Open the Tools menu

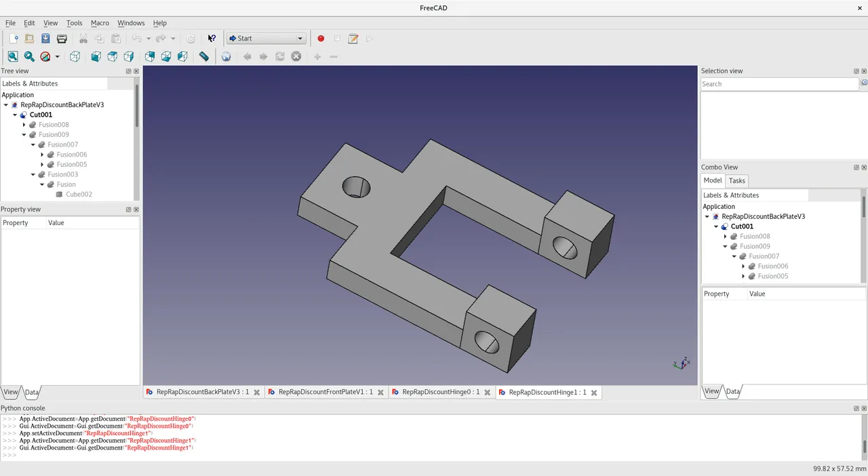pyautogui.click(x=74, y=23)
